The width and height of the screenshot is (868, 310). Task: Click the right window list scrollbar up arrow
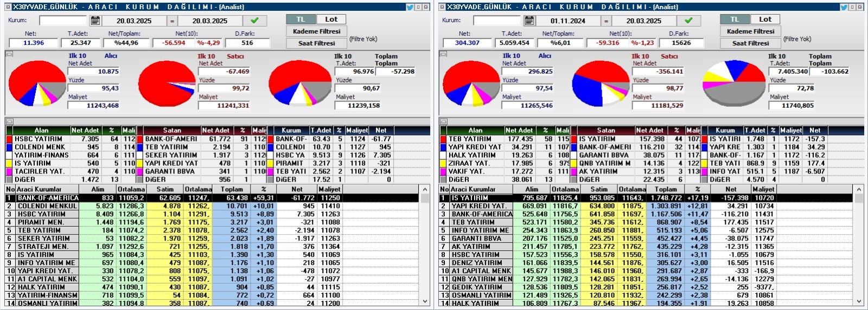859,190
